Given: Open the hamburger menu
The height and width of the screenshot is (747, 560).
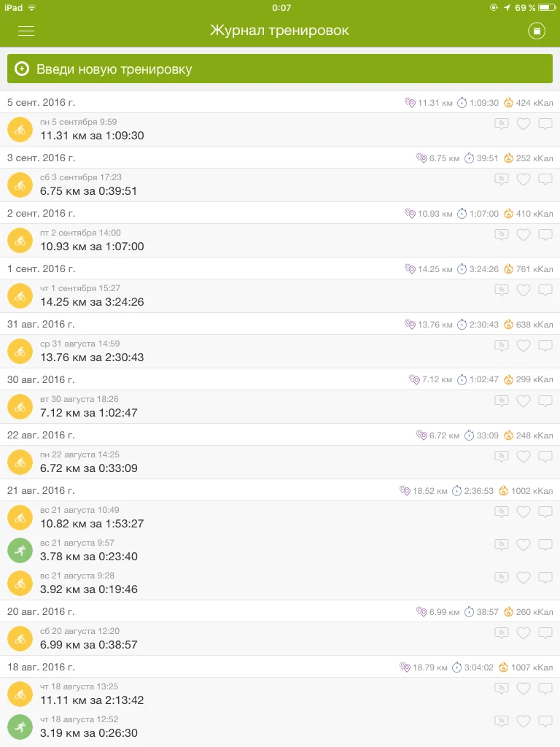Looking at the screenshot, I should [x=26, y=31].
